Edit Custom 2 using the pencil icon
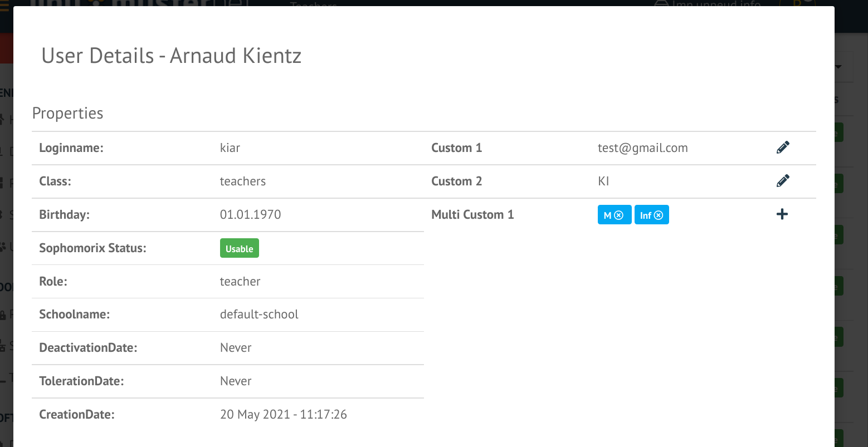Viewport: 868px width, 447px height. pyautogui.click(x=783, y=180)
